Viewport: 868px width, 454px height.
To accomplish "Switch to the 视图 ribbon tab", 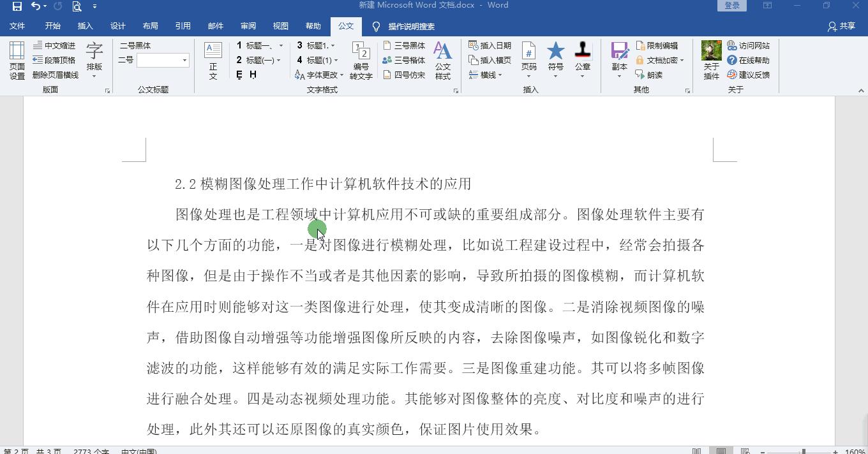I will pyautogui.click(x=280, y=26).
